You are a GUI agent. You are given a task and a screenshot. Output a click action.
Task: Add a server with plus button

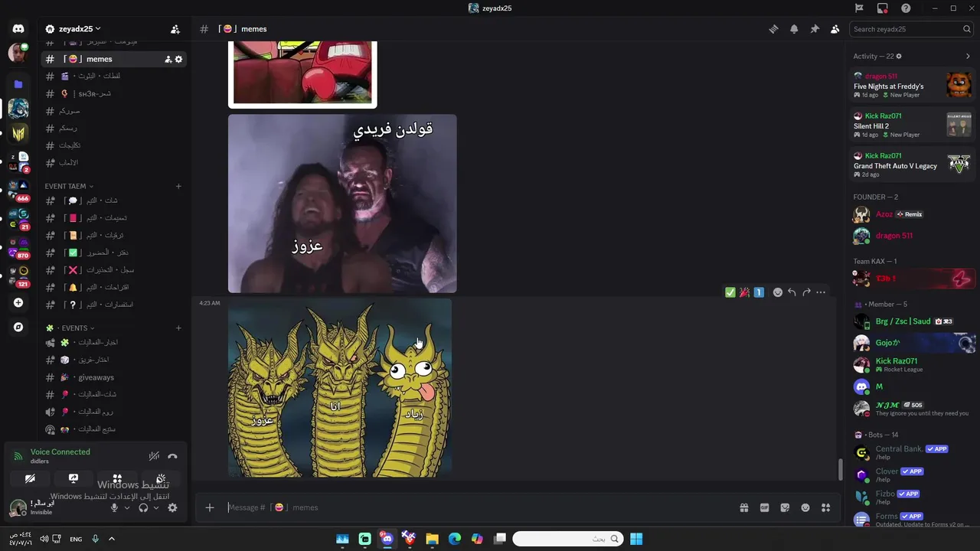(x=18, y=303)
